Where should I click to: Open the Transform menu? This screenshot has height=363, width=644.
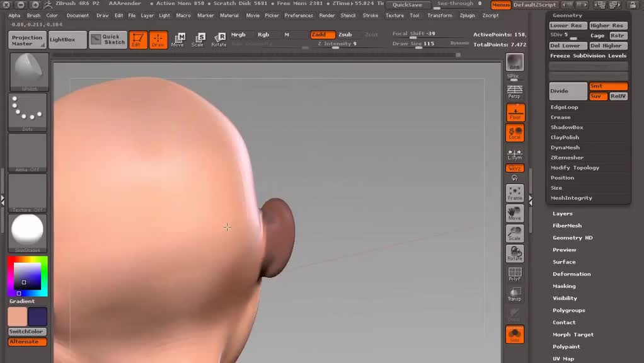click(x=439, y=16)
